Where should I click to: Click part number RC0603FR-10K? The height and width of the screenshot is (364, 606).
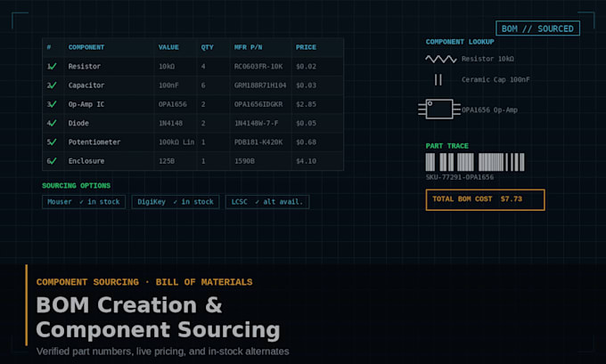[258, 67]
